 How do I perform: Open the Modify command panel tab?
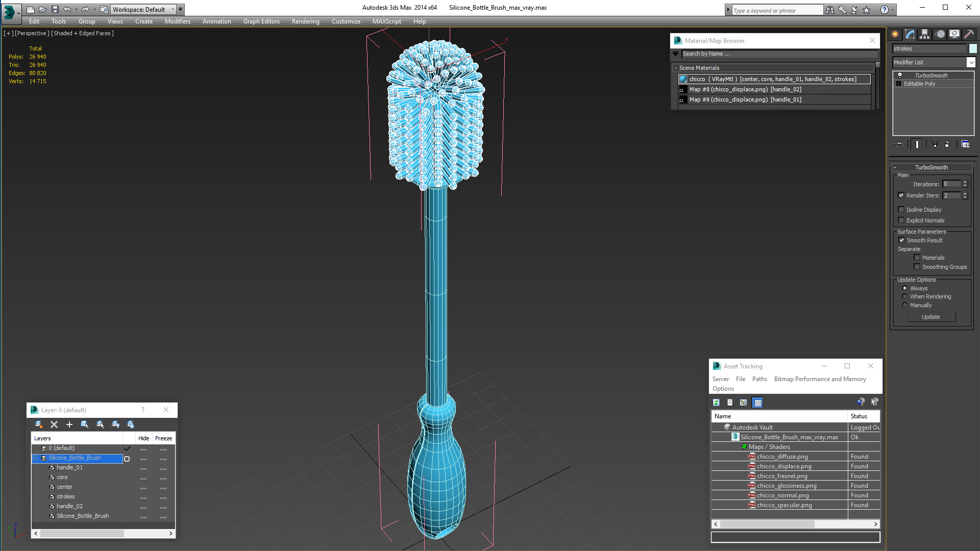click(910, 34)
